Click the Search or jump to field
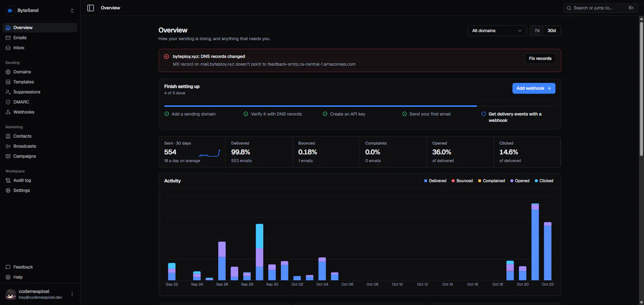 (601, 8)
